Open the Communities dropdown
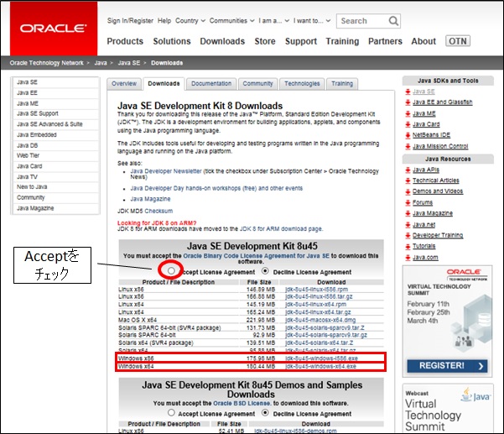The height and width of the screenshot is (434, 504). (x=231, y=21)
